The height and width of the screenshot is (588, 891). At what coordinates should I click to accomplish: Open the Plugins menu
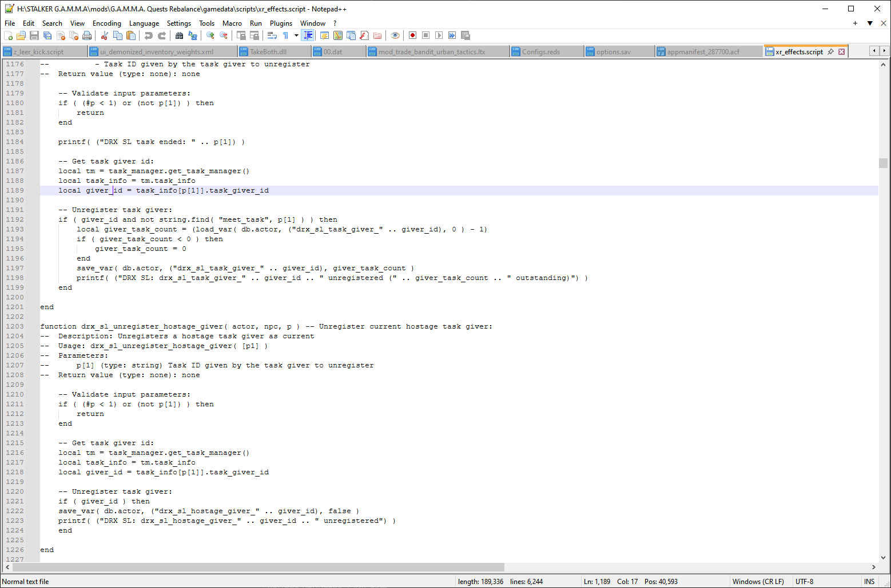coord(281,23)
